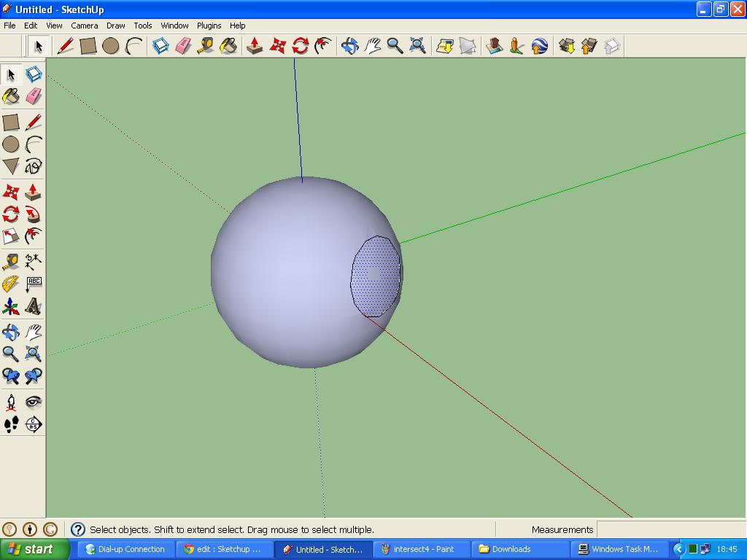Screen dimensions: 747x560
Task: Click the Add Location icon
Action: [x=445, y=46]
